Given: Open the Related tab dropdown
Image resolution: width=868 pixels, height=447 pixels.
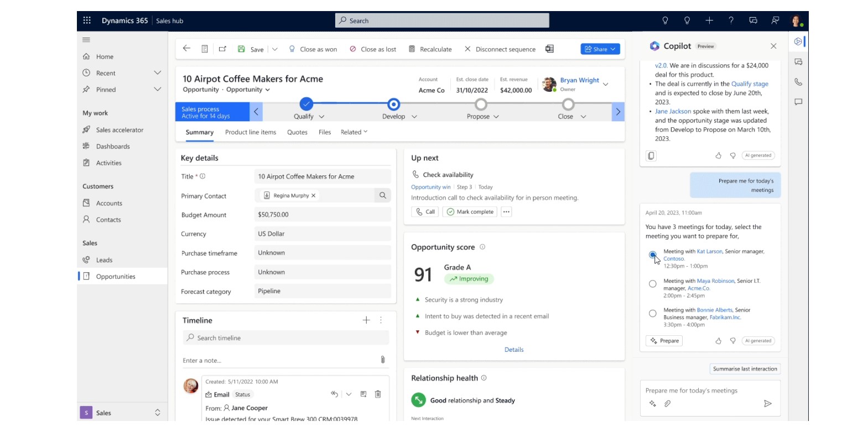Looking at the screenshot, I should tap(354, 132).
